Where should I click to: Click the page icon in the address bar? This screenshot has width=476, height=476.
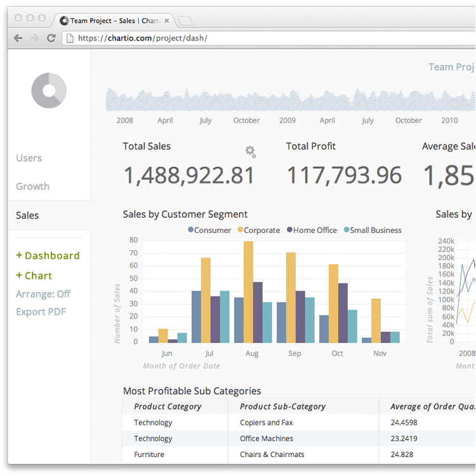(x=70, y=38)
